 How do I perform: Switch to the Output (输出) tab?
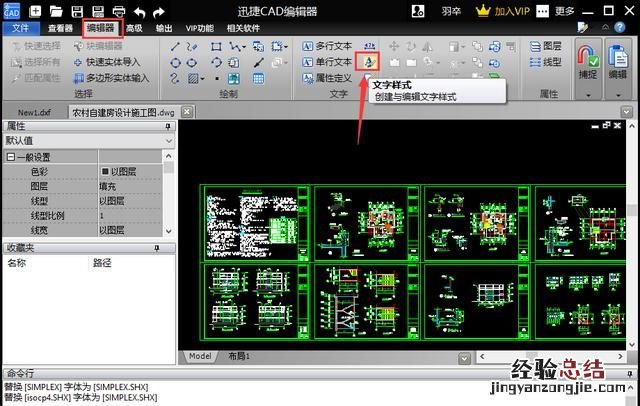pos(164,28)
